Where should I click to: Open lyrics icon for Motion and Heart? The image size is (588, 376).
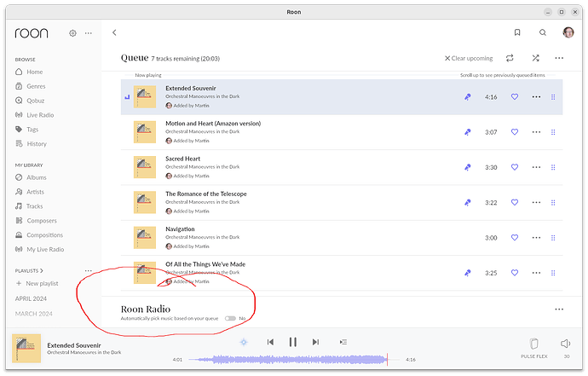tap(468, 132)
